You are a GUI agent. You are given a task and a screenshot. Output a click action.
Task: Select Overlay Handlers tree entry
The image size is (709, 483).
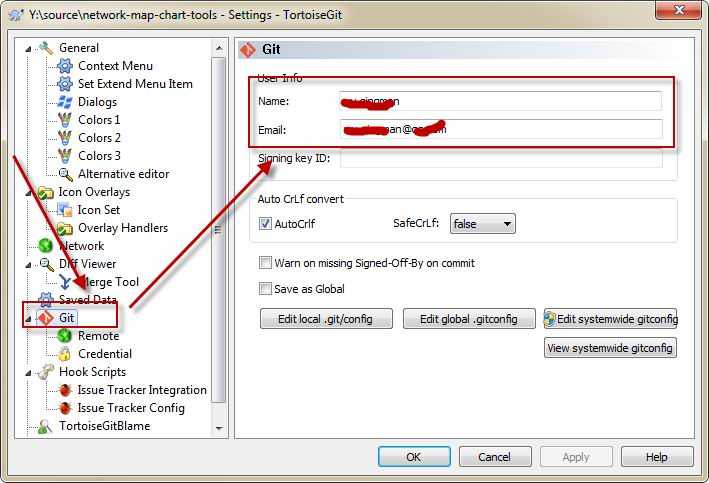[x=123, y=228]
